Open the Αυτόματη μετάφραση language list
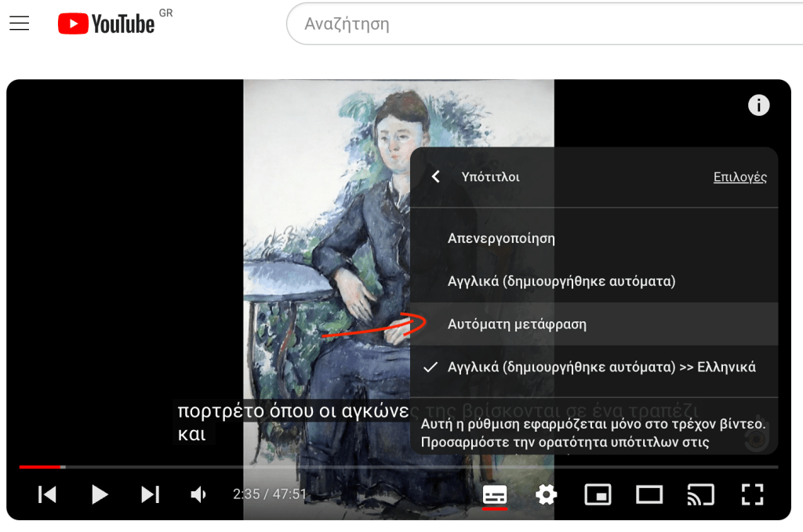Screen dimensions: 803x532 (x=517, y=324)
